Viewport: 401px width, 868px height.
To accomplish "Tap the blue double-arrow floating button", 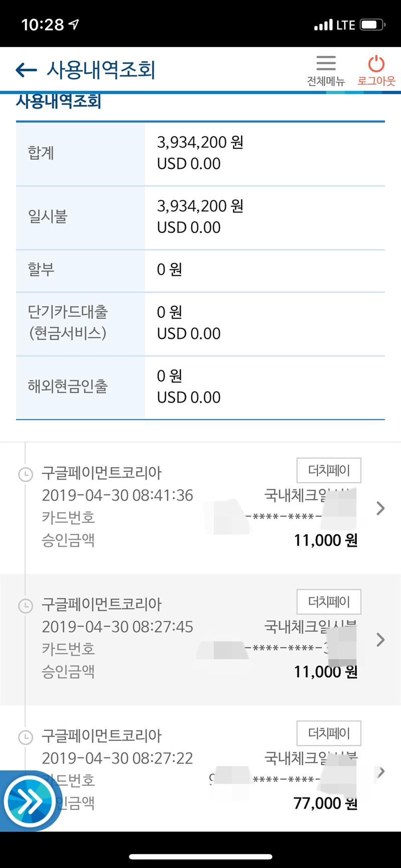I will (30, 802).
